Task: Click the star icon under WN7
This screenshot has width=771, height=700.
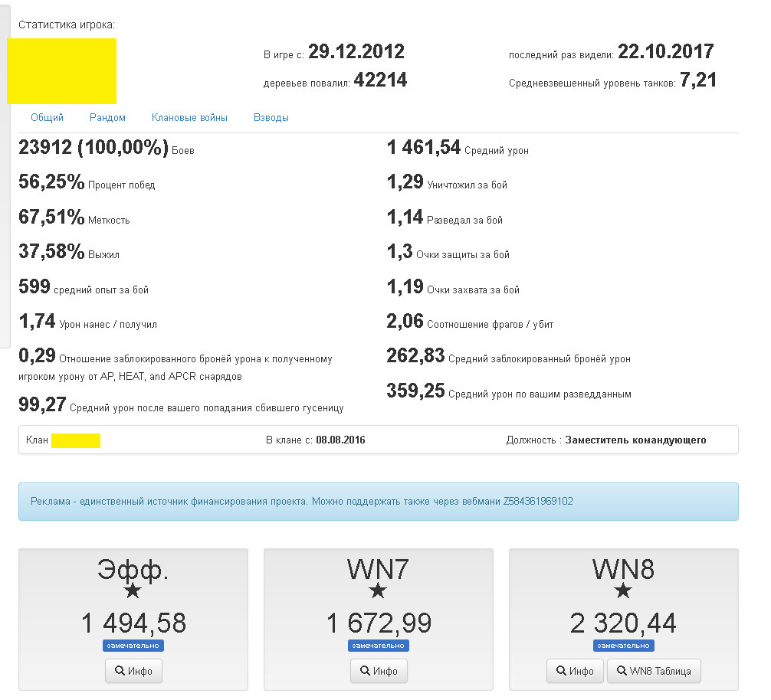Action: coord(378,591)
